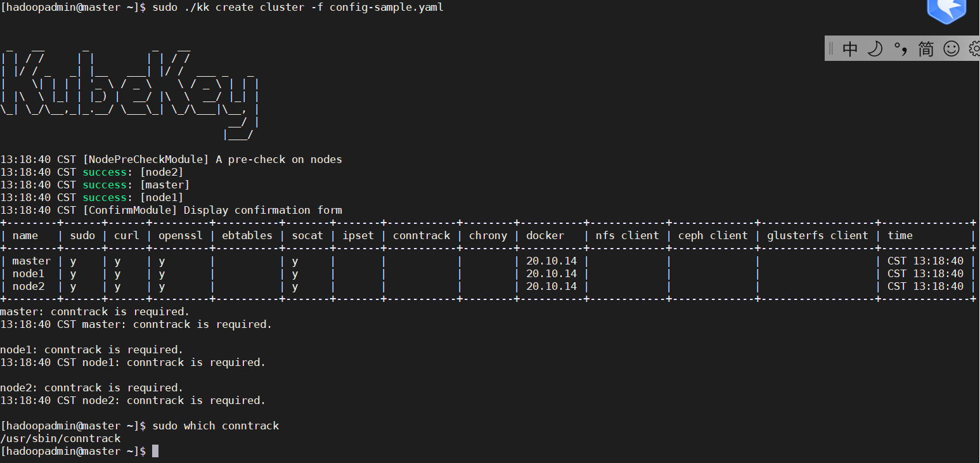
Task: Toggle simplified/traditional via 简 button
Action: click(925, 48)
